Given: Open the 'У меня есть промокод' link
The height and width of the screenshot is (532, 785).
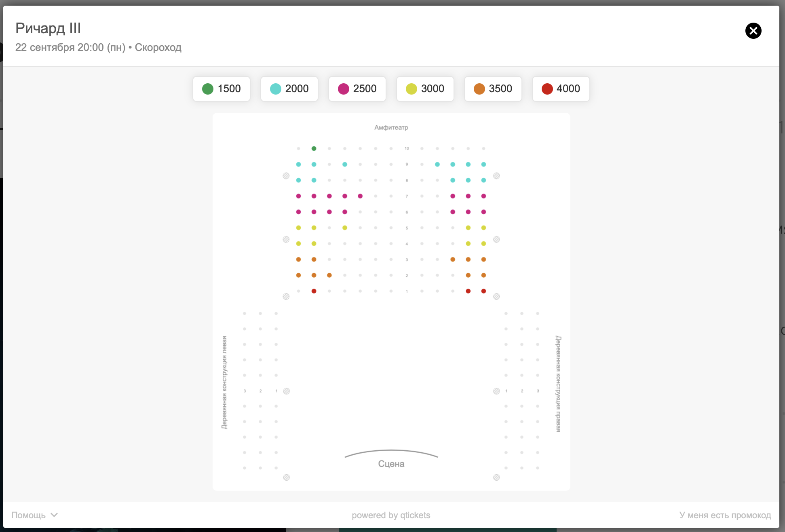Looking at the screenshot, I should [x=725, y=515].
